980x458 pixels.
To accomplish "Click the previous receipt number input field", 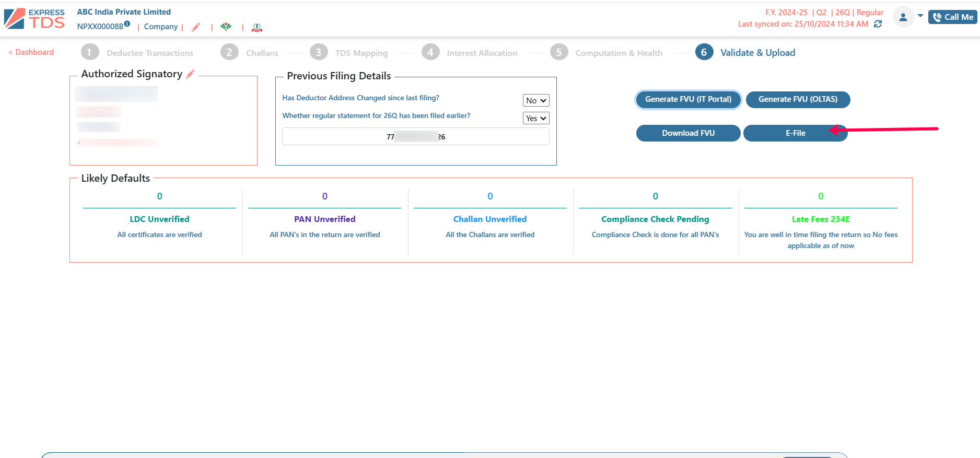I will click(416, 137).
